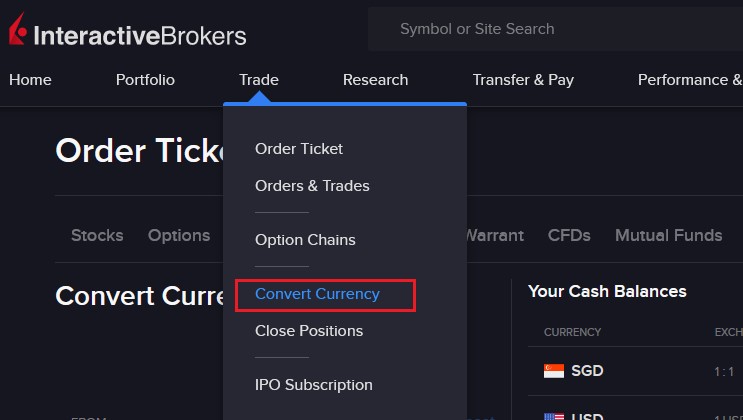The height and width of the screenshot is (420, 743).
Task: Expand the Transfer & Pay menu
Action: pos(523,80)
